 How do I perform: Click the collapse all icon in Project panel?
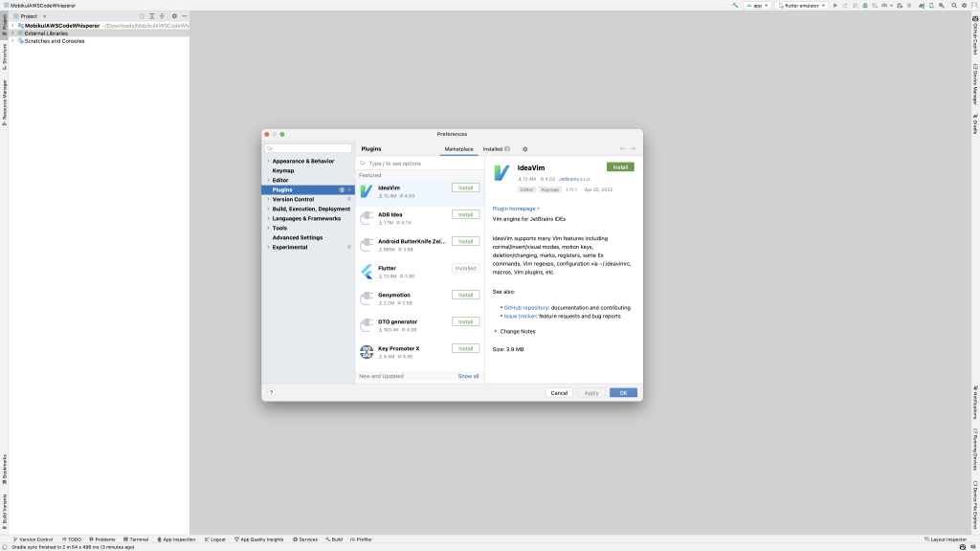[x=162, y=16]
